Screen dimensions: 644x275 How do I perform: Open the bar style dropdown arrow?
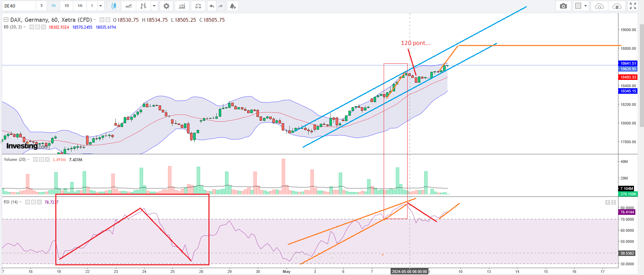154,6
